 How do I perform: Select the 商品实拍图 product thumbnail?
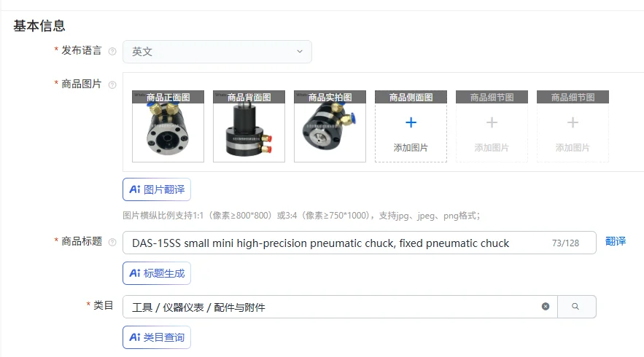click(x=330, y=126)
